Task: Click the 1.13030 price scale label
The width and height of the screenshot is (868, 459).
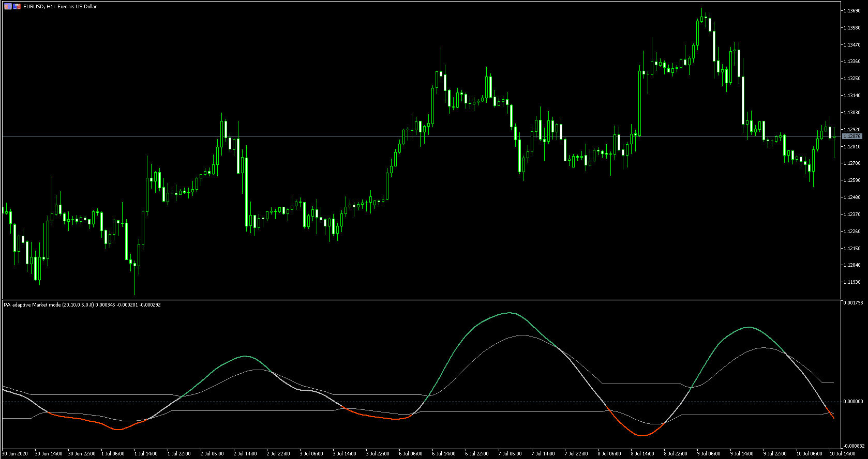Action: (851, 113)
